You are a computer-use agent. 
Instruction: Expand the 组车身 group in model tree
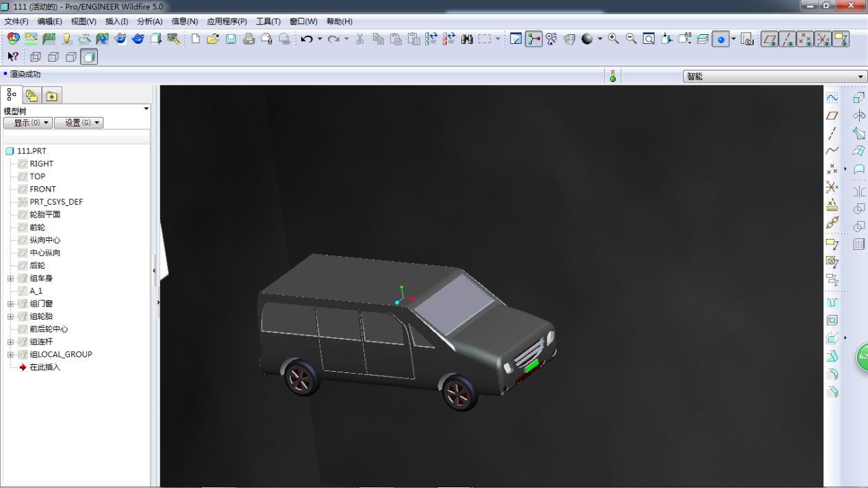[10, 279]
